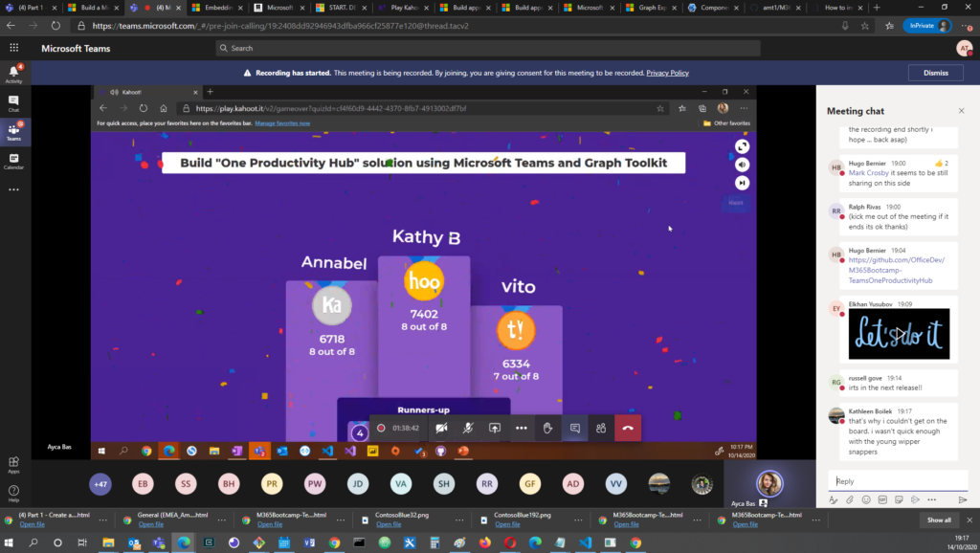The width and height of the screenshot is (980, 553).
Task: Open Calendar in Teams sidebar
Action: [13, 161]
